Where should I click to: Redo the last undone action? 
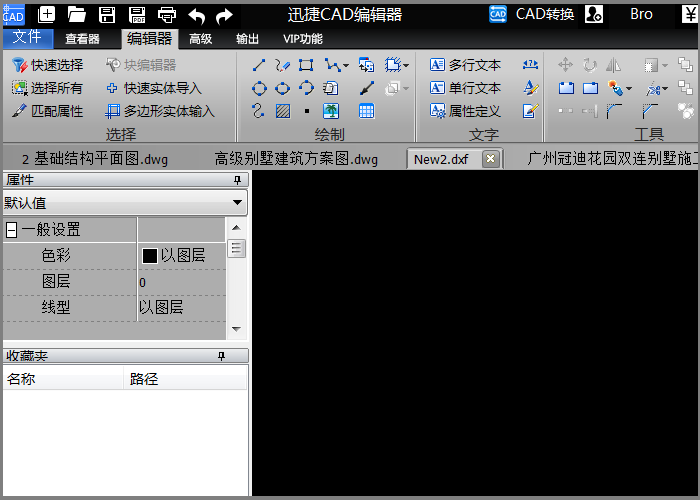[x=224, y=16]
